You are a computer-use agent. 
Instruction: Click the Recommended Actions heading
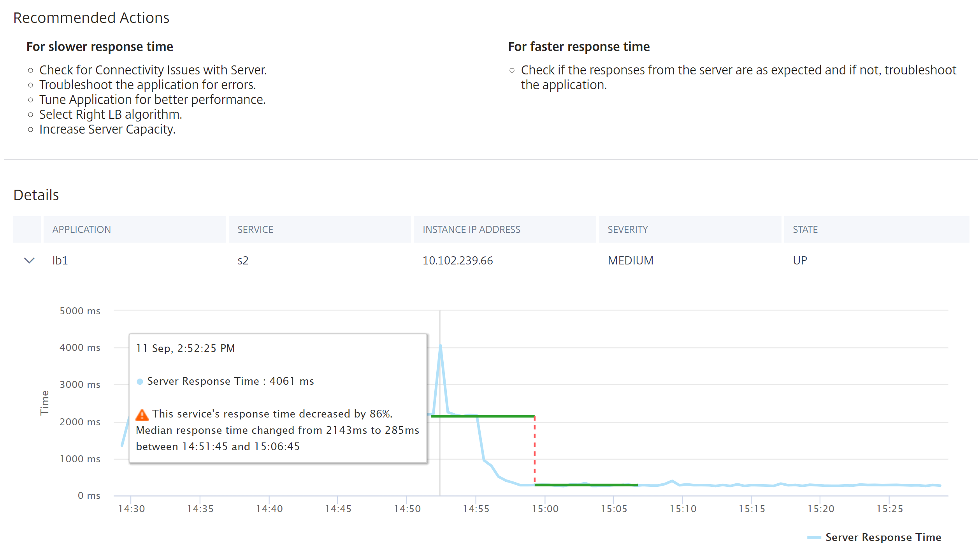click(91, 18)
